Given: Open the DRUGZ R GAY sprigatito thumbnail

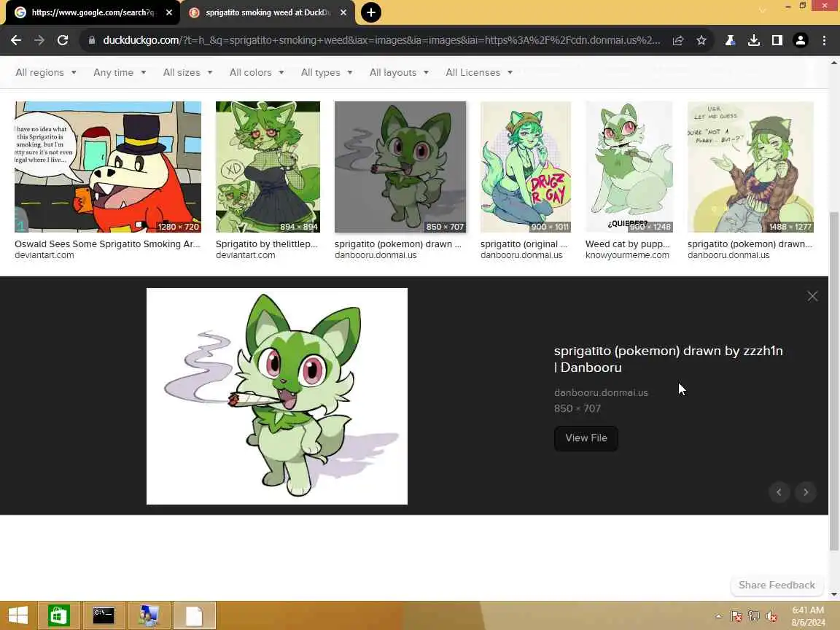Looking at the screenshot, I should pos(526,166).
